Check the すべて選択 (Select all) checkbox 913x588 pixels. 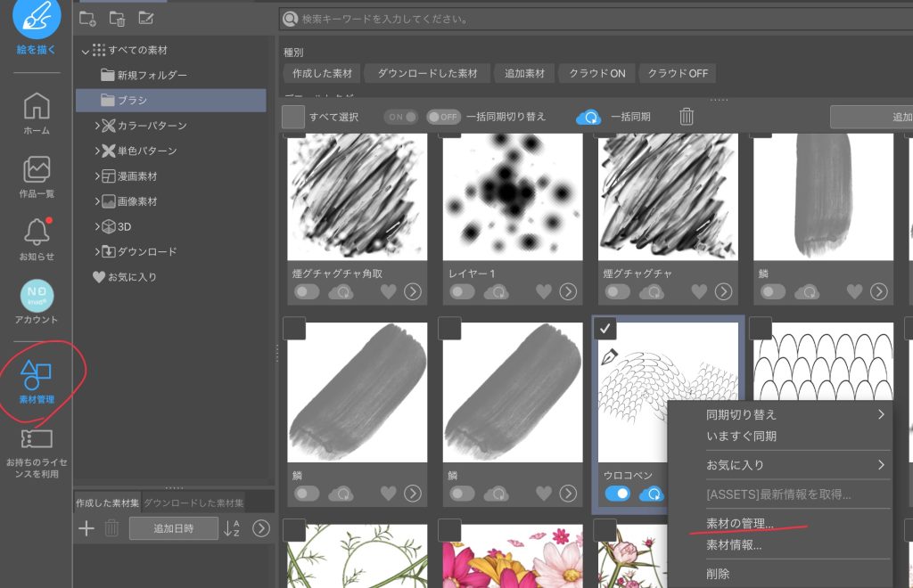point(293,117)
